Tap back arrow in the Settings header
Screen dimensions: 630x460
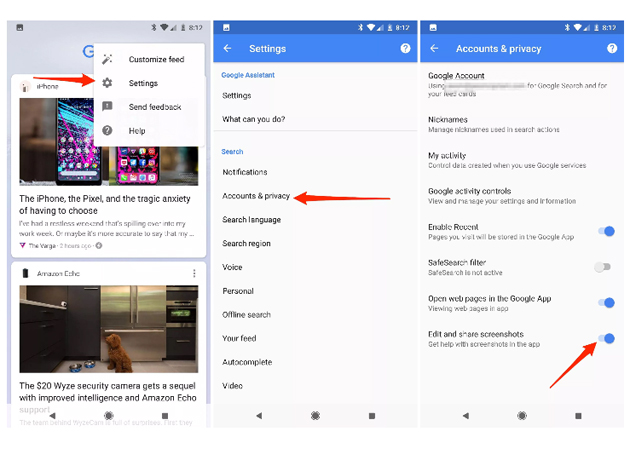coord(228,48)
